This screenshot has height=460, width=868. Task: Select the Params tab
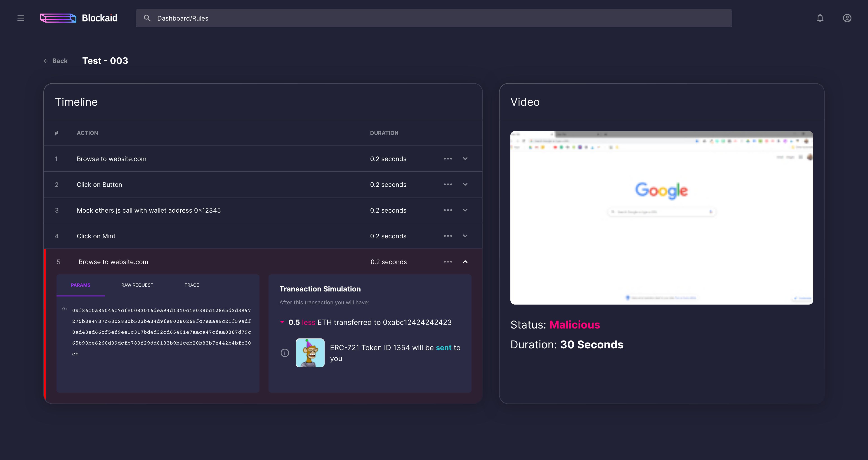[x=80, y=285]
